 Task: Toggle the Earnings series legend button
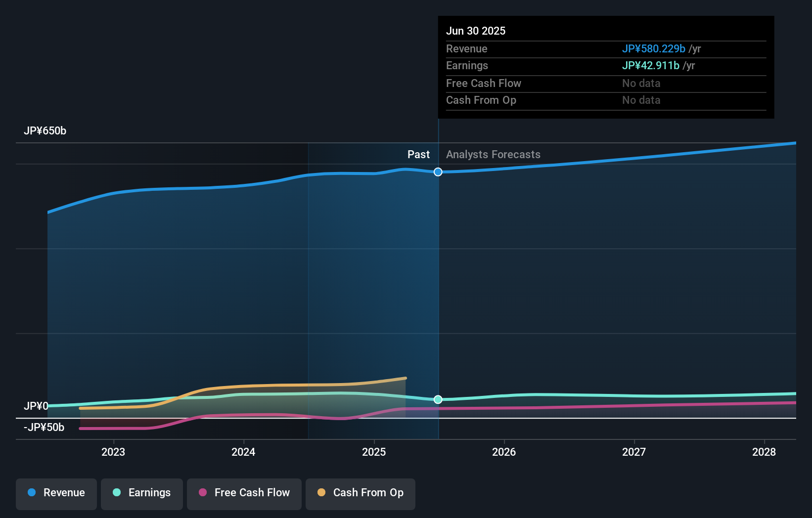click(142, 494)
